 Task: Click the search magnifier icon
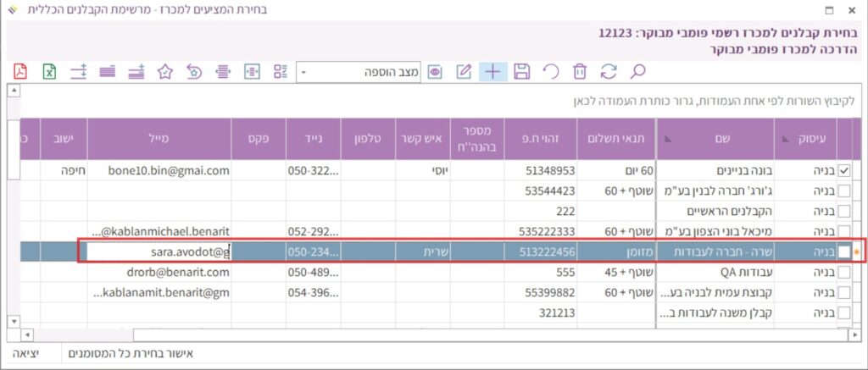coord(637,71)
